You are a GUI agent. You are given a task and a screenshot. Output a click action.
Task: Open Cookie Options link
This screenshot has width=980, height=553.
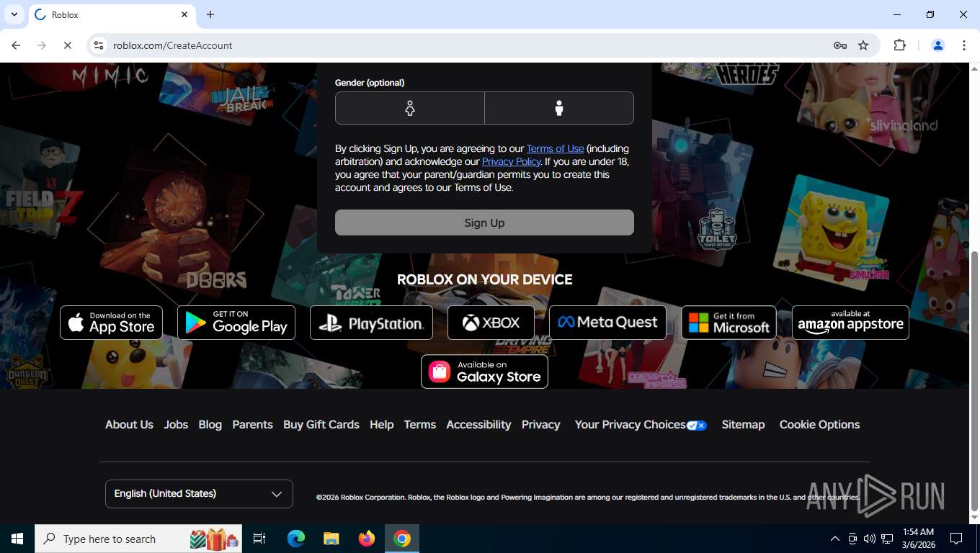pyautogui.click(x=819, y=424)
